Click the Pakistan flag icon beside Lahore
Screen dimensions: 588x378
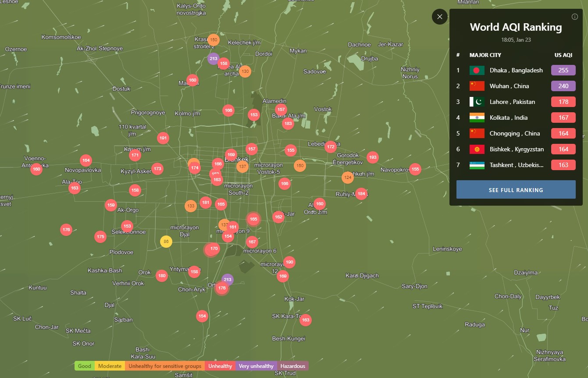tap(477, 102)
